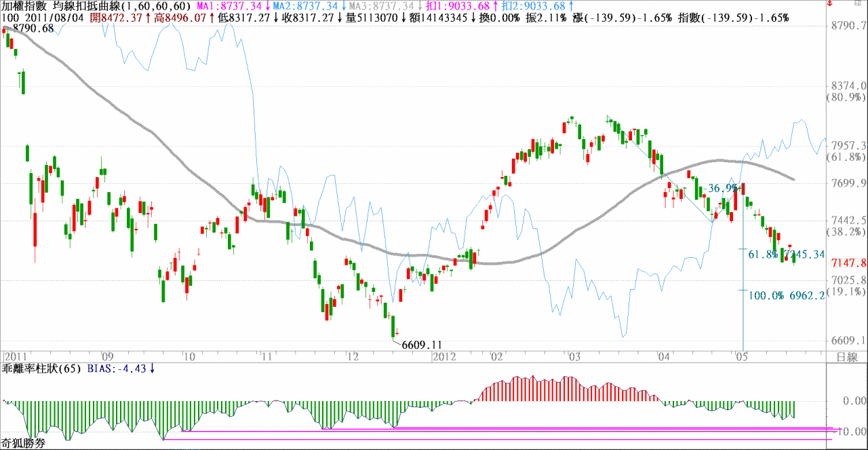Open the 乖離率柱狀(65) indicator label
This screenshot has height=450, width=868.
(41, 369)
